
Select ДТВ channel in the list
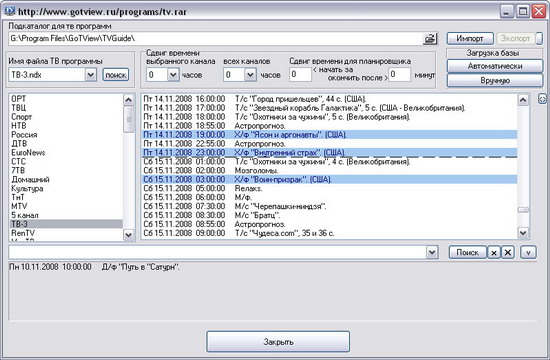[x=66, y=144]
